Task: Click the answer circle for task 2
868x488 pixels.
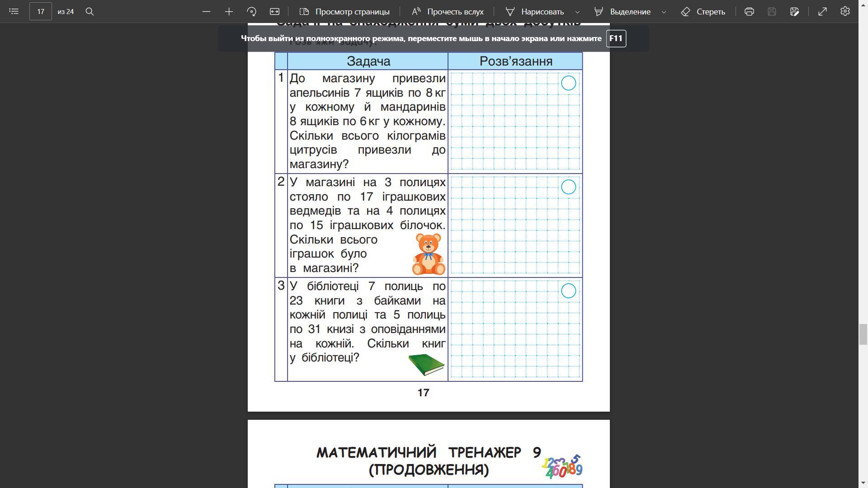Action: tap(568, 187)
